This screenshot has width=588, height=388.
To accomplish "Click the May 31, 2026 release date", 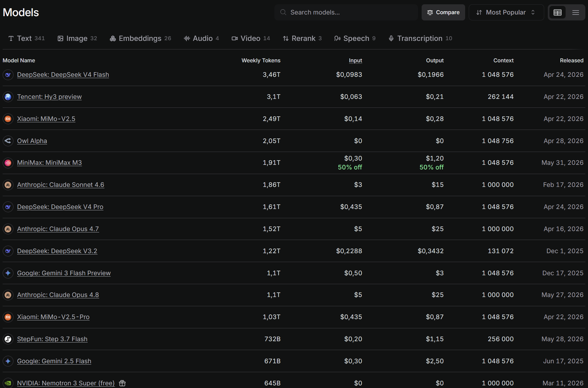I will tap(562, 163).
